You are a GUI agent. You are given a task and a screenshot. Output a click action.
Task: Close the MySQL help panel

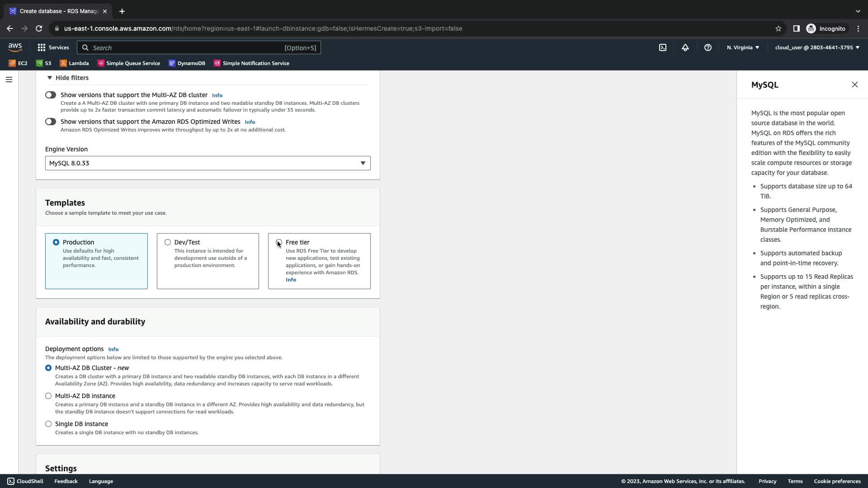pos(854,84)
